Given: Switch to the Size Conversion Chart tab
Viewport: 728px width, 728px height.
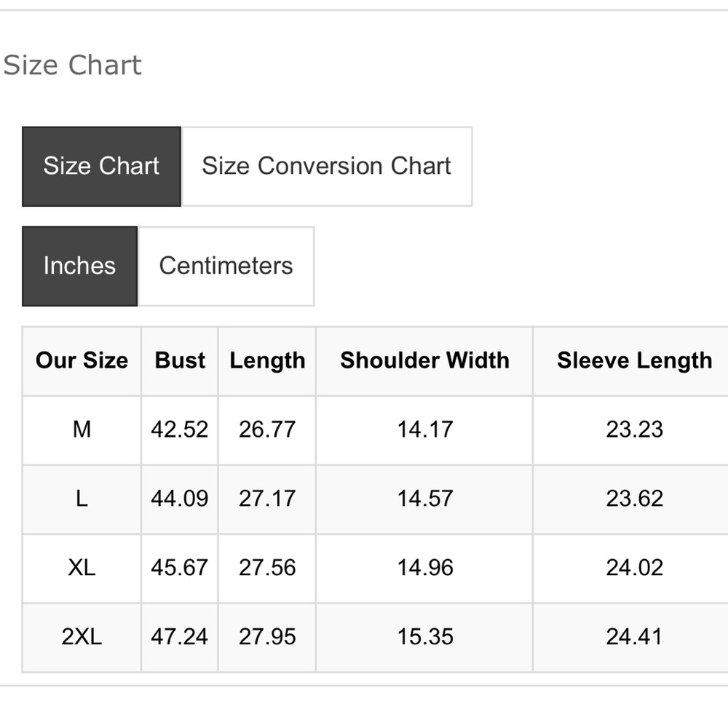Looking at the screenshot, I should pos(326,166).
